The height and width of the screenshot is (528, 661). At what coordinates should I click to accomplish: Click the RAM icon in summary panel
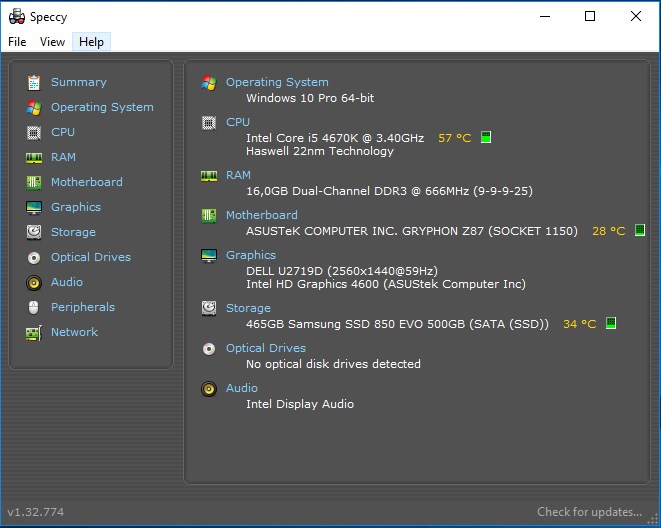point(209,176)
